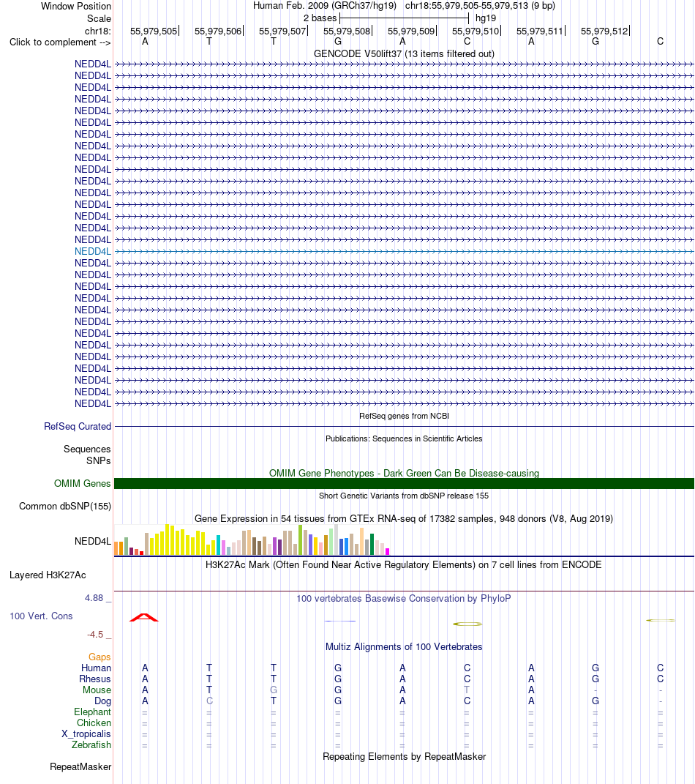Click the orange Gaps label
Screen dimensions: 695x784
pos(99,657)
